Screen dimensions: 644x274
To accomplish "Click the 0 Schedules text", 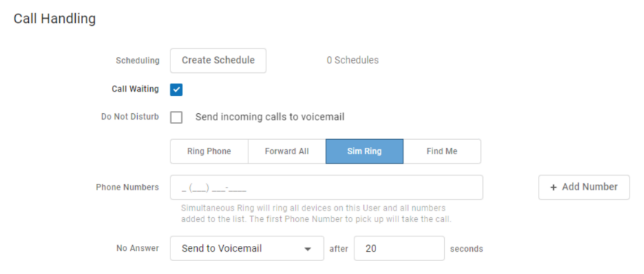I will (352, 61).
